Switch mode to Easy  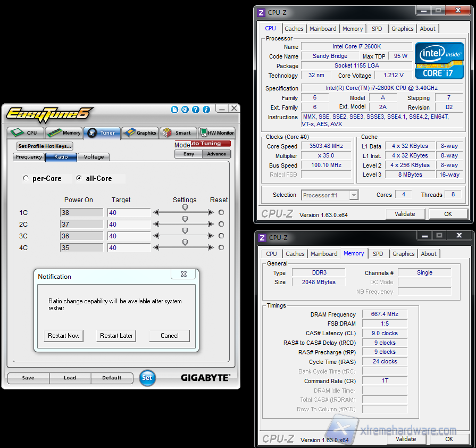188,154
